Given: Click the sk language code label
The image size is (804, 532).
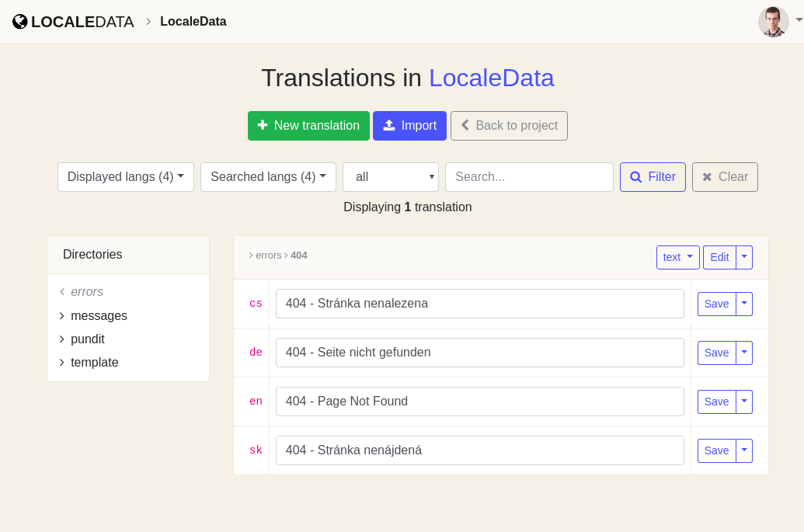Looking at the screenshot, I should (256, 450).
